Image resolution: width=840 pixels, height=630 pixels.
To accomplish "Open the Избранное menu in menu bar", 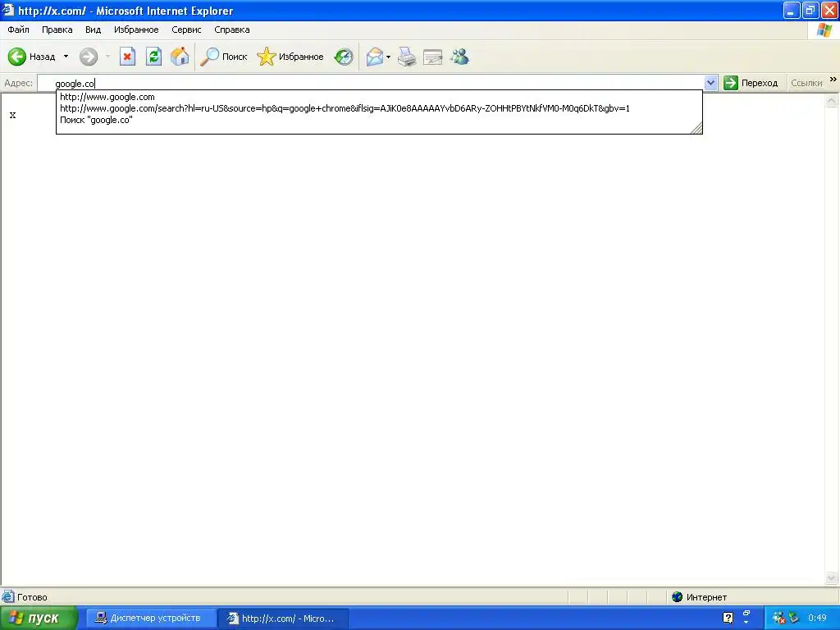I will [136, 30].
